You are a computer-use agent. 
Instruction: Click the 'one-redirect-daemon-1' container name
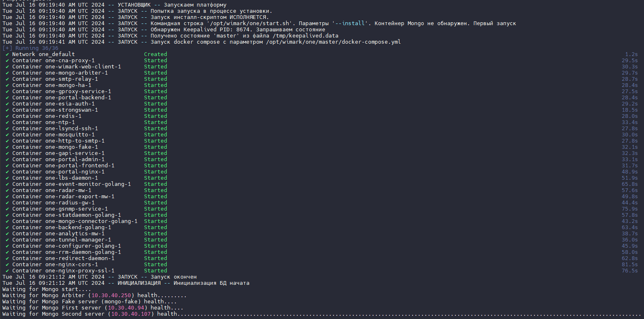tap(80, 258)
